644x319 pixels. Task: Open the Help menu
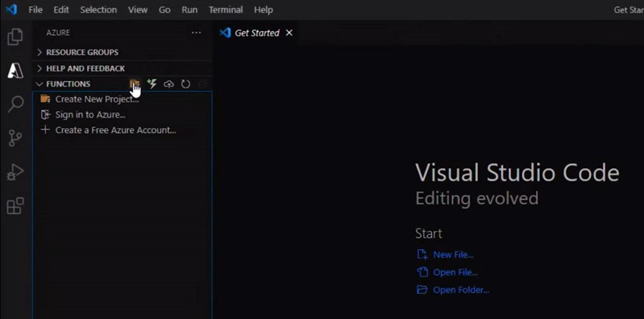263,10
